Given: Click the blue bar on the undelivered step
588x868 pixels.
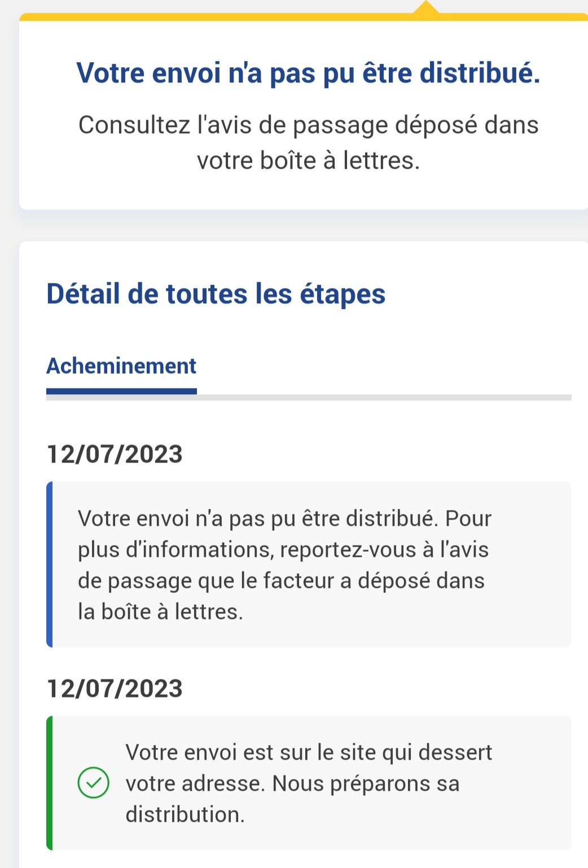Looking at the screenshot, I should (50, 564).
